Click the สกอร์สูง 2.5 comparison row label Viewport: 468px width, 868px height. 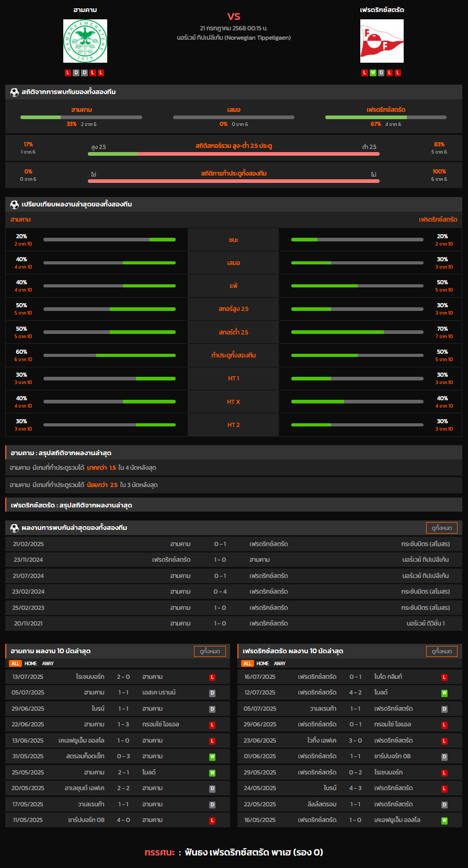coord(234,309)
